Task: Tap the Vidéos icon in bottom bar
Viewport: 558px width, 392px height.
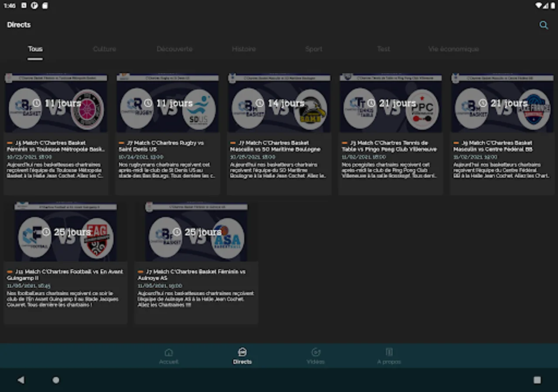Action: [316, 352]
